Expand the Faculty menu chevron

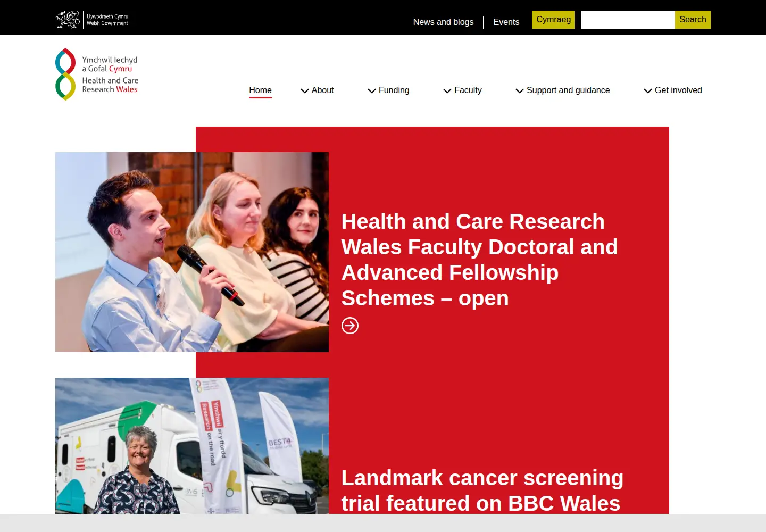pos(447,91)
